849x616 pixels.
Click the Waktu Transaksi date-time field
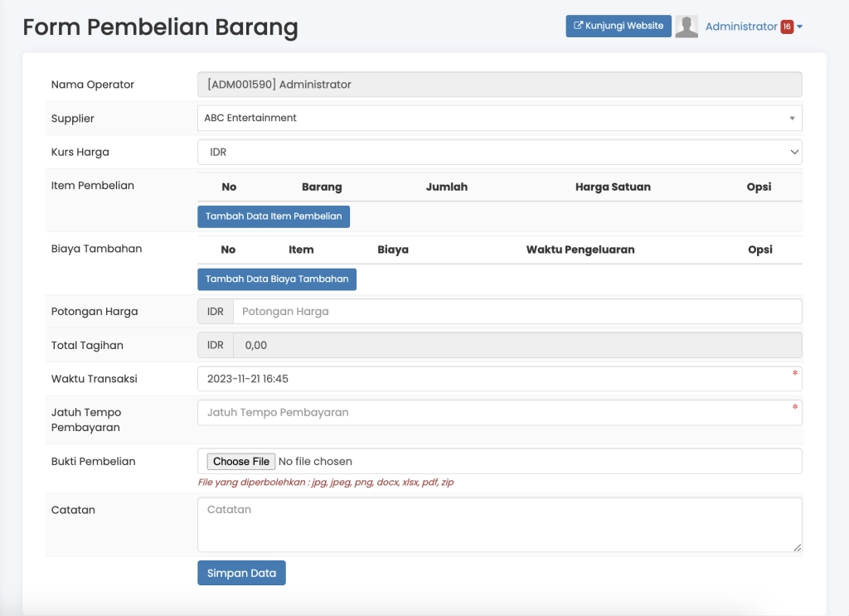[499, 379]
